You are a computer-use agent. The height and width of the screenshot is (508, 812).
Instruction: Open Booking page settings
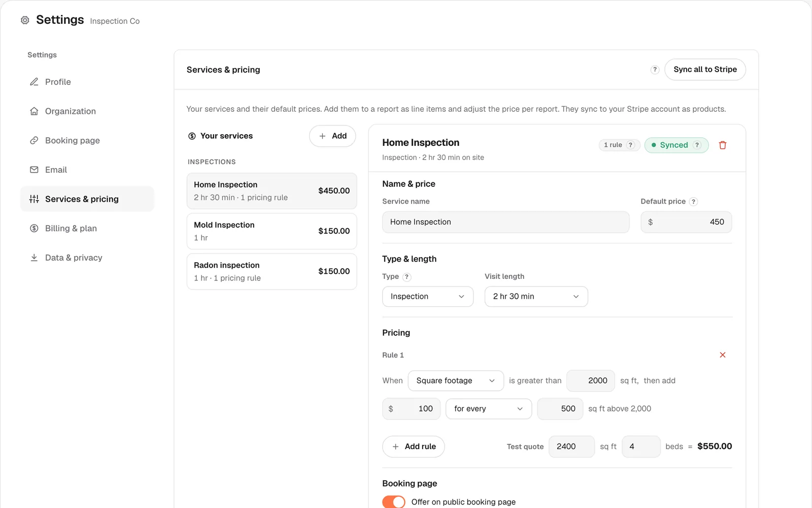click(87, 141)
